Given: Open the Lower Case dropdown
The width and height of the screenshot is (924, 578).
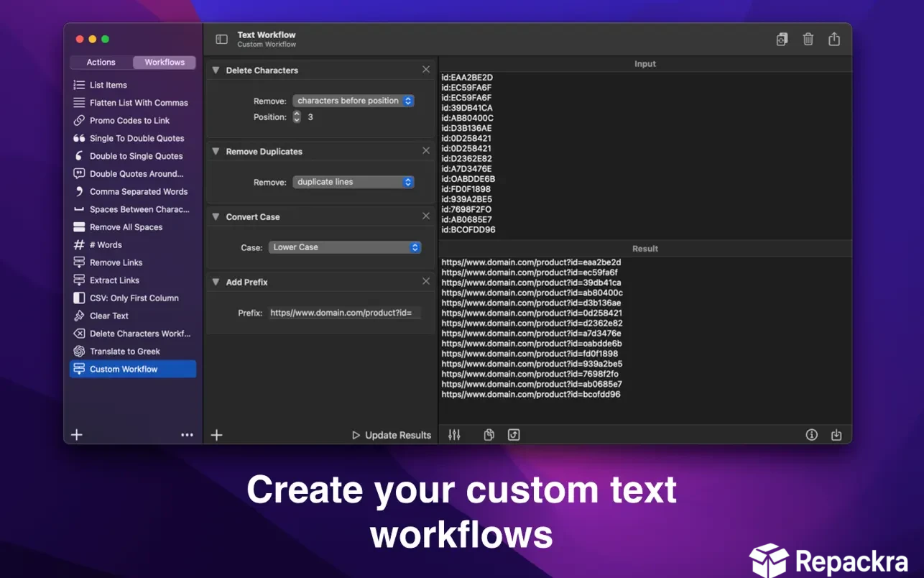Looking at the screenshot, I should [x=345, y=247].
